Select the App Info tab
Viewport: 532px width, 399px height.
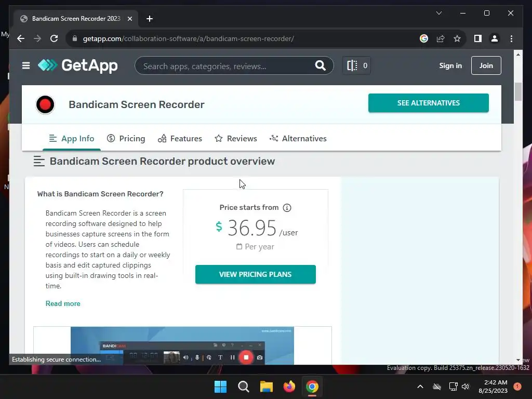[72, 138]
